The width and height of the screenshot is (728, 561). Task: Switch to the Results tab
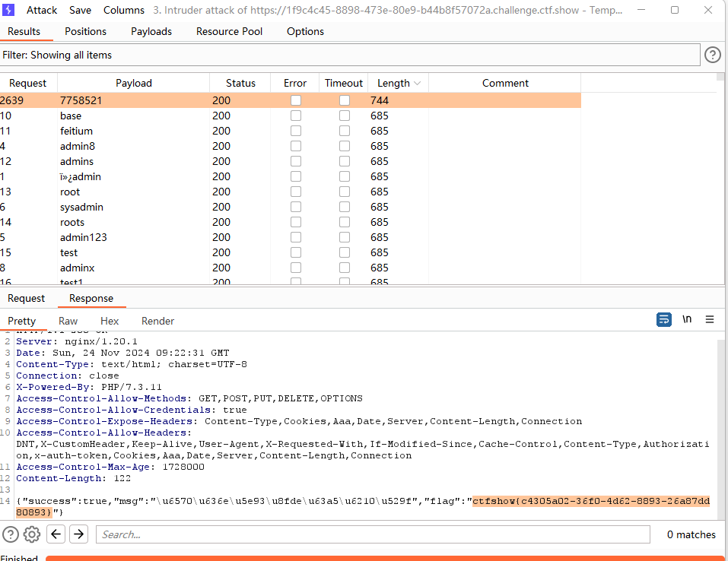pyautogui.click(x=24, y=32)
